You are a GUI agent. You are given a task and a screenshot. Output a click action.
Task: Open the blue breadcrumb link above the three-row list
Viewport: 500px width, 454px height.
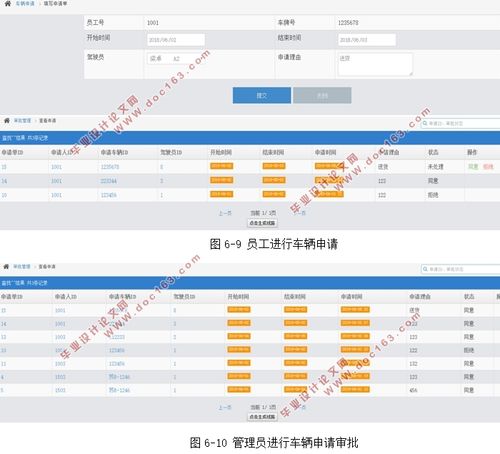click(x=22, y=120)
